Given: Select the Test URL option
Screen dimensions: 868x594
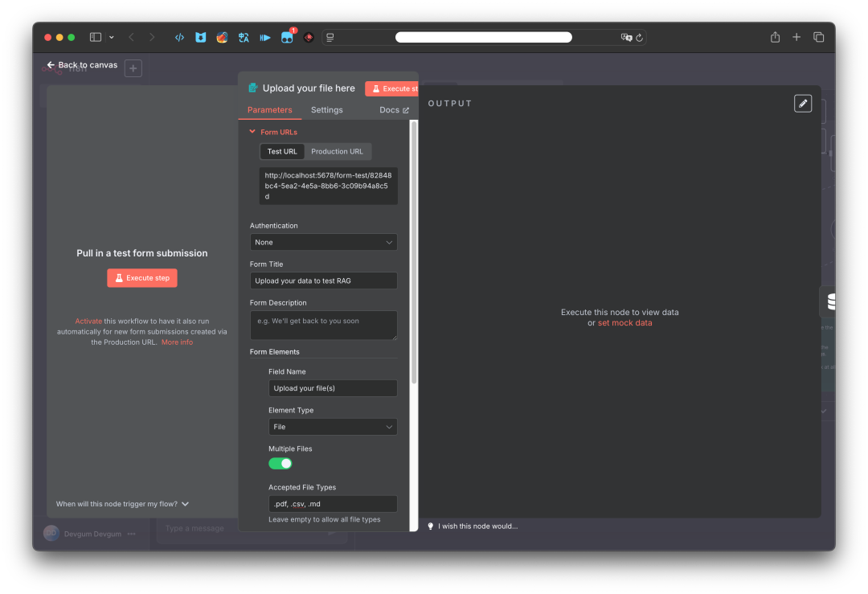Looking at the screenshot, I should point(282,152).
